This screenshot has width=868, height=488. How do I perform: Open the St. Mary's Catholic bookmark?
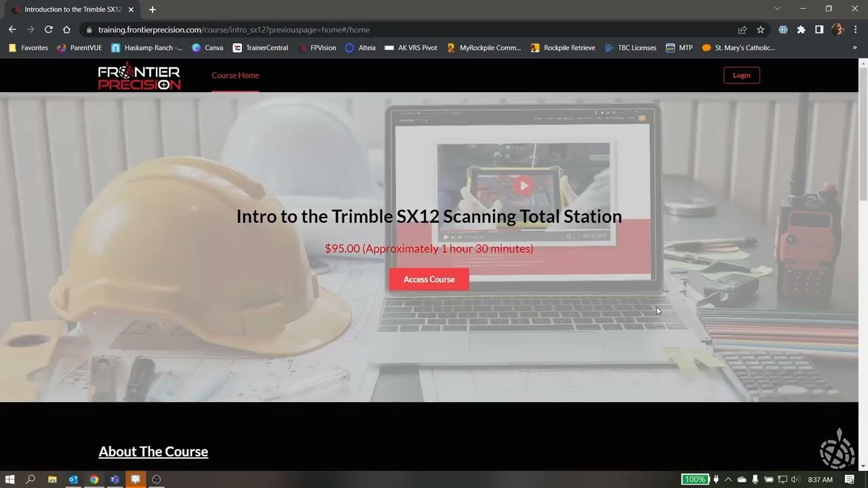click(738, 48)
